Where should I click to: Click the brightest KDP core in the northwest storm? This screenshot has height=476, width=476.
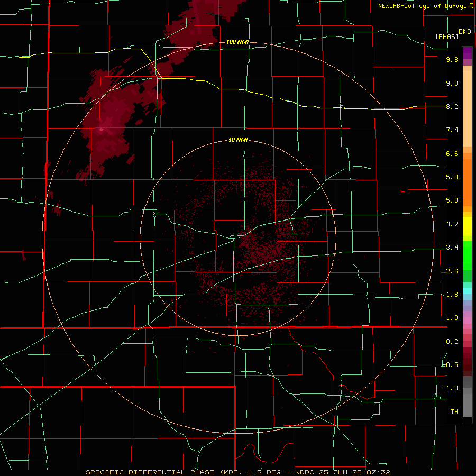[x=102, y=130]
